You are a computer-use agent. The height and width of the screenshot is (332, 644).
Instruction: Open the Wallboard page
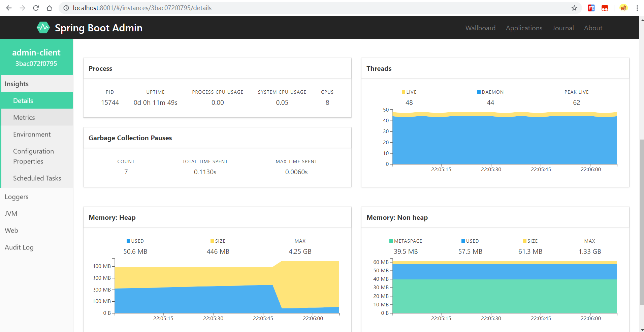click(480, 28)
